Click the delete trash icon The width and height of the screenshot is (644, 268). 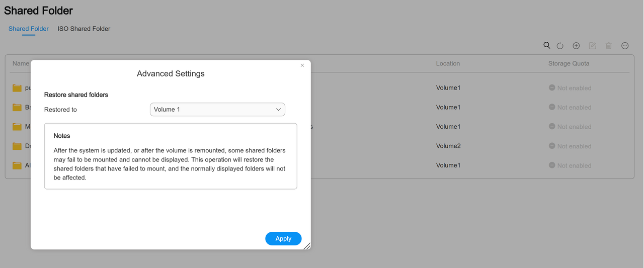pyautogui.click(x=608, y=46)
